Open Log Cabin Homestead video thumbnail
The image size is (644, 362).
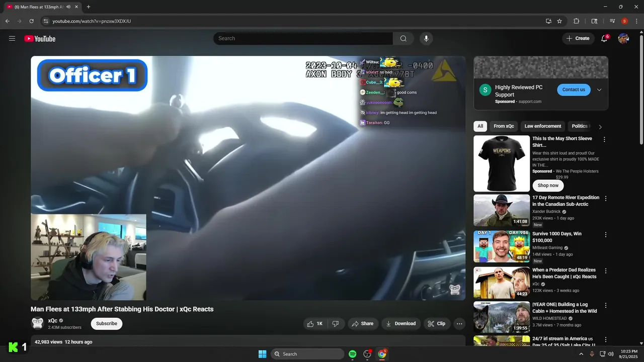(502, 317)
